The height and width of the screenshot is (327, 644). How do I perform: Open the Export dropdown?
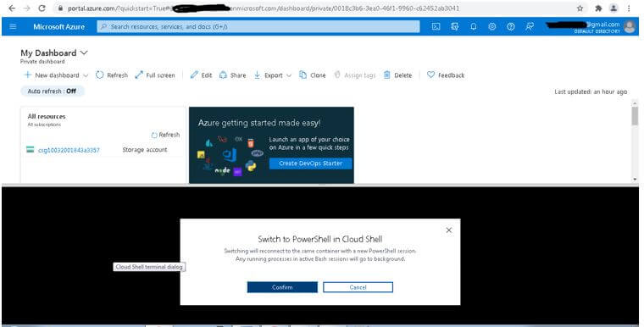273,75
